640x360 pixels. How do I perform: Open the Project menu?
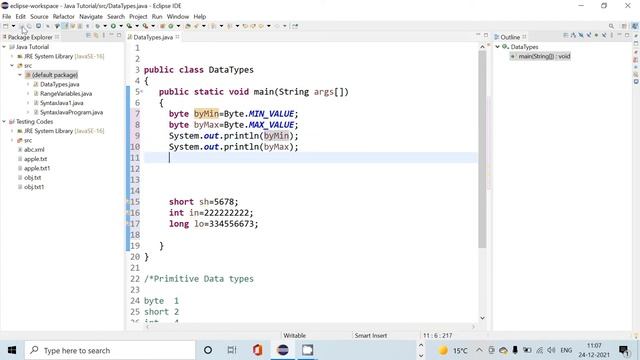(x=138, y=16)
